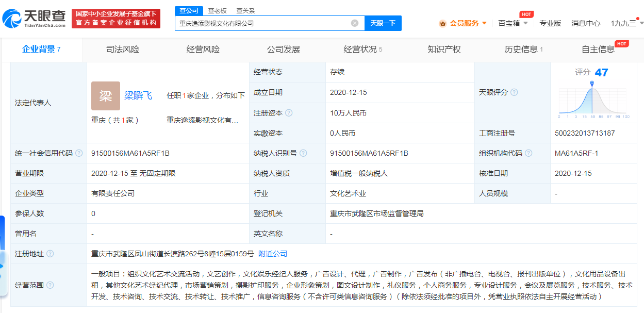Switch search mode to 查关系

tap(245, 11)
